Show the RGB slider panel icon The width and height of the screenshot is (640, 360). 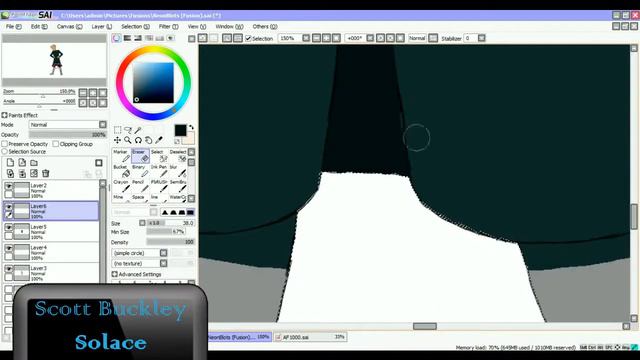click(x=127, y=38)
